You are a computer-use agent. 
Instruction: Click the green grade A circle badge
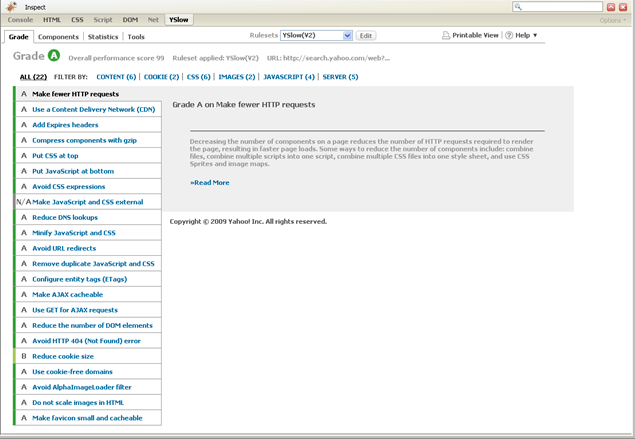point(54,55)
